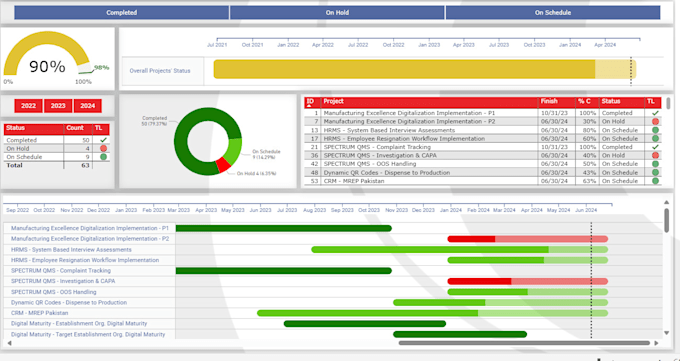This screenshot has height=361, width=680.
Task: Click project ID 53 cell
Action: pyautogui.click(x=313, y=181)
